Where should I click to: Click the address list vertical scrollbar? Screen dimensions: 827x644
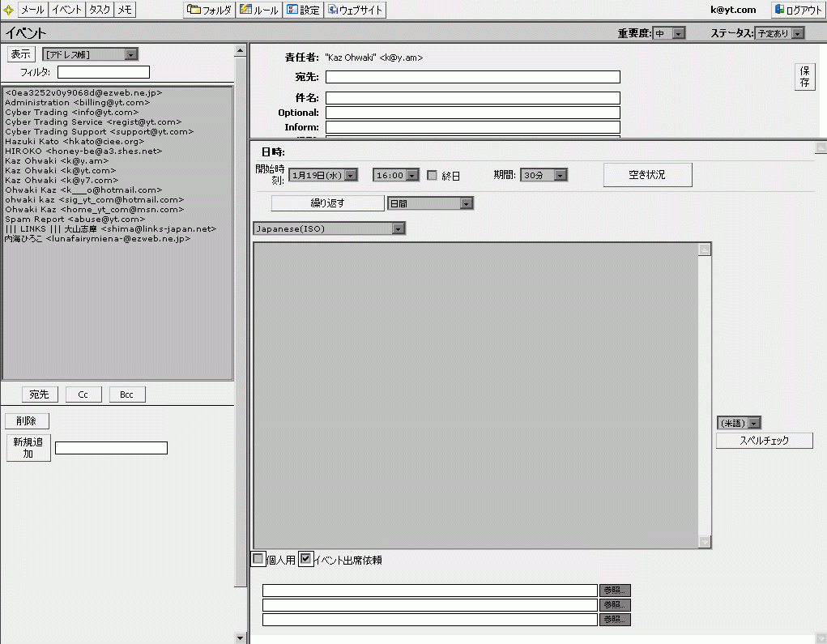[240, 324]
